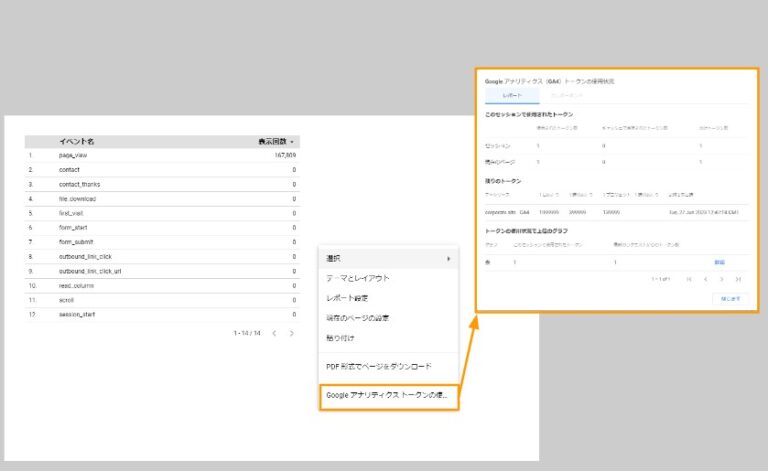This screenshot has height=471, width=768.
Task: Select the read_column row
Action: point(162,285)
